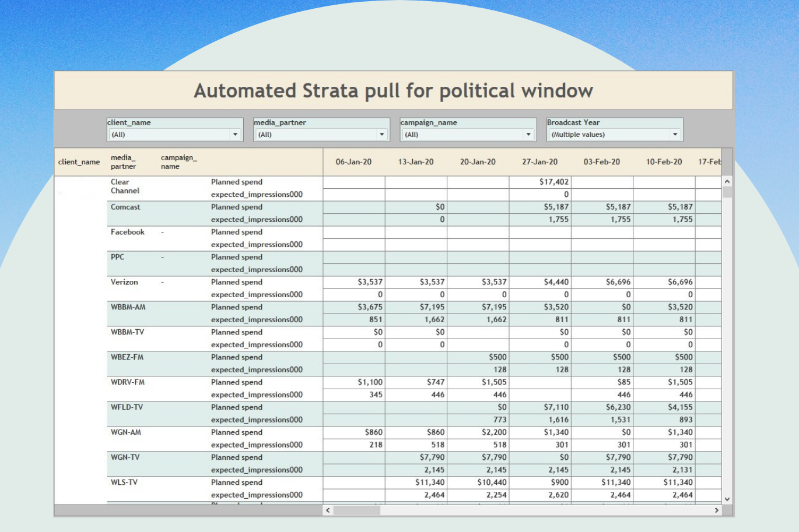Click Verizon's $3,537 spend under 06-Jan-20
Image resolution: width=799 pixels, height=532 pixels.
click(354, 282)
